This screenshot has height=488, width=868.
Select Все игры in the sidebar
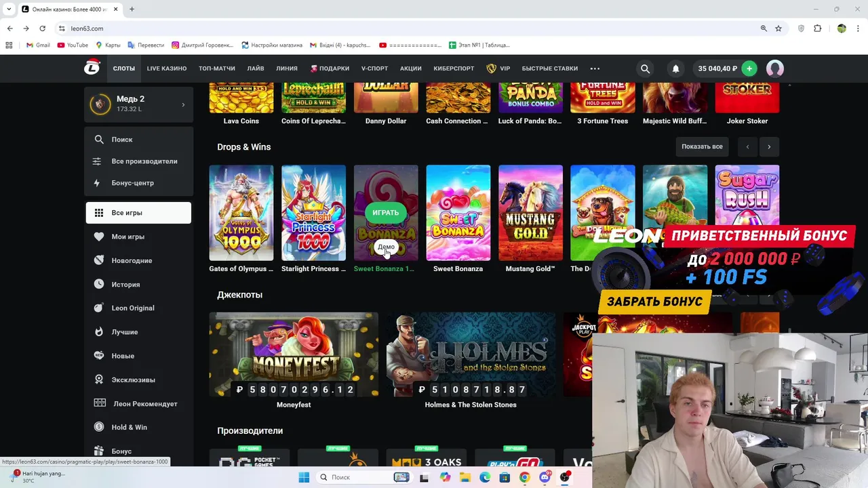click(x=138, y=213)
